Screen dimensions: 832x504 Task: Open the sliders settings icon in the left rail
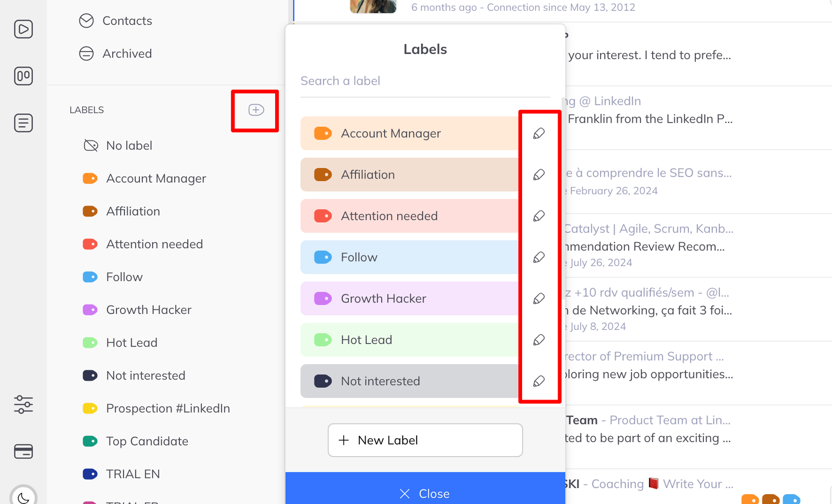tap(23, 404)
